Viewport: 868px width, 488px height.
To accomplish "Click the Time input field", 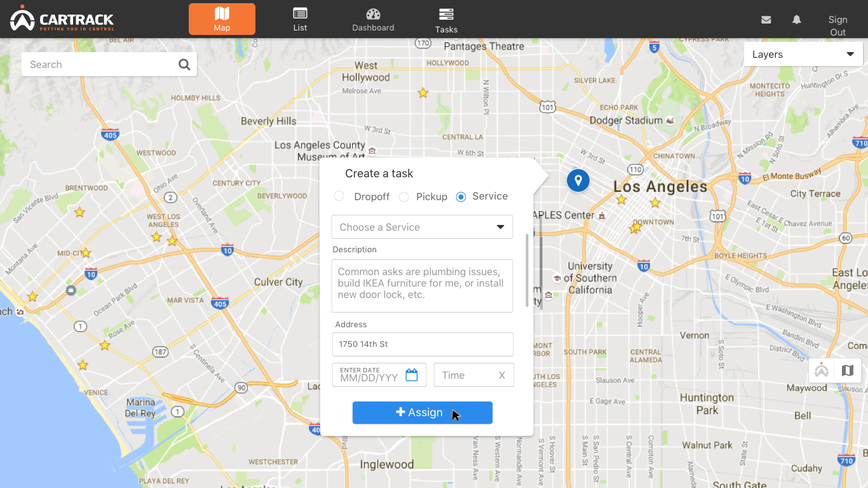I will [x=473, y=375].
